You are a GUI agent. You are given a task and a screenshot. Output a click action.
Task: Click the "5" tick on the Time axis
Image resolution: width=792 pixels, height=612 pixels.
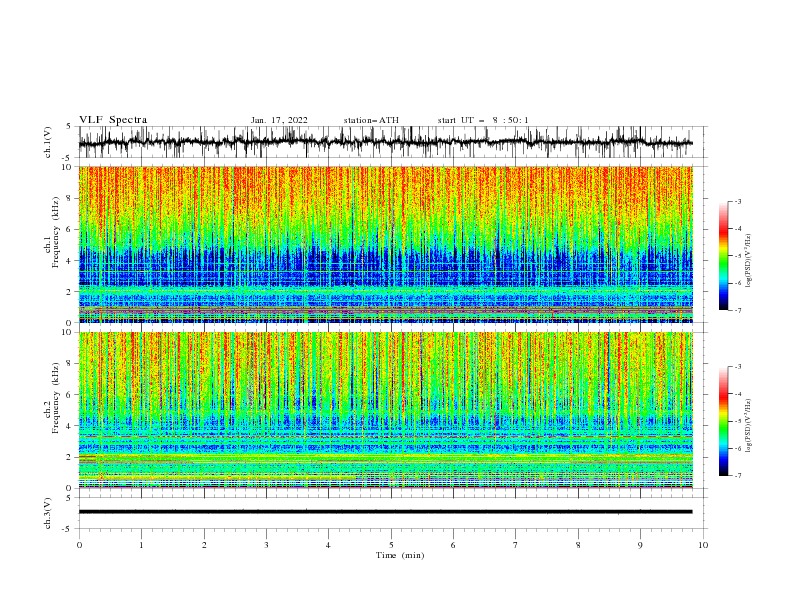coord(391,545)
